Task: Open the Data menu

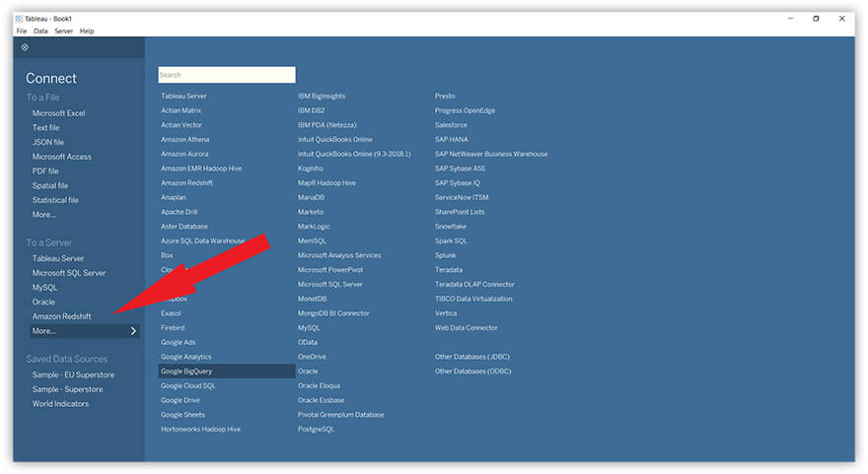Action: 40,31
